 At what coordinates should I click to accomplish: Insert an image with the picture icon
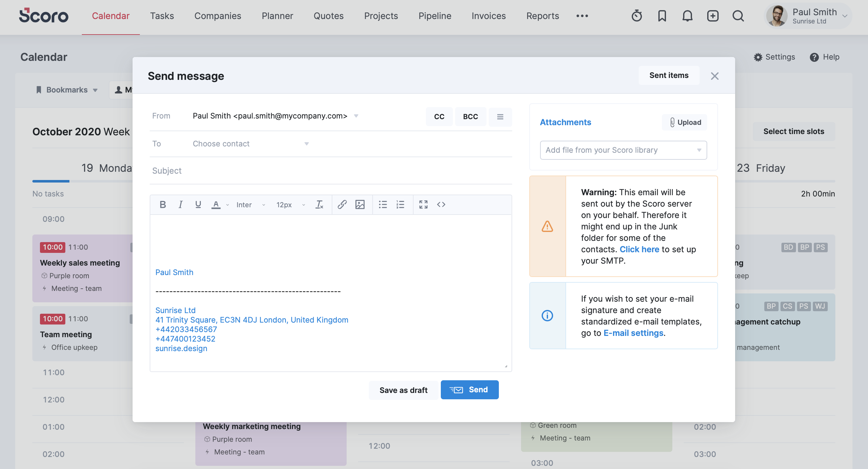(x=360, y=205)
